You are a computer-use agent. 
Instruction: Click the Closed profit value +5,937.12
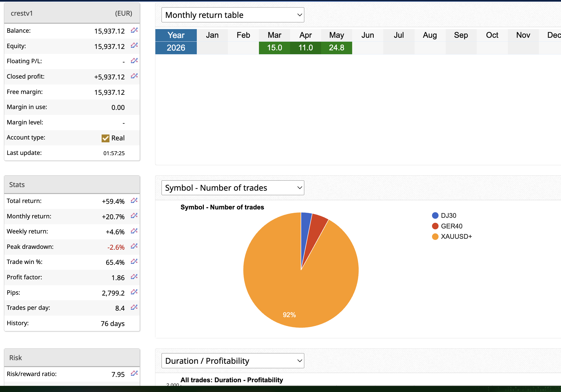(109, 77)
